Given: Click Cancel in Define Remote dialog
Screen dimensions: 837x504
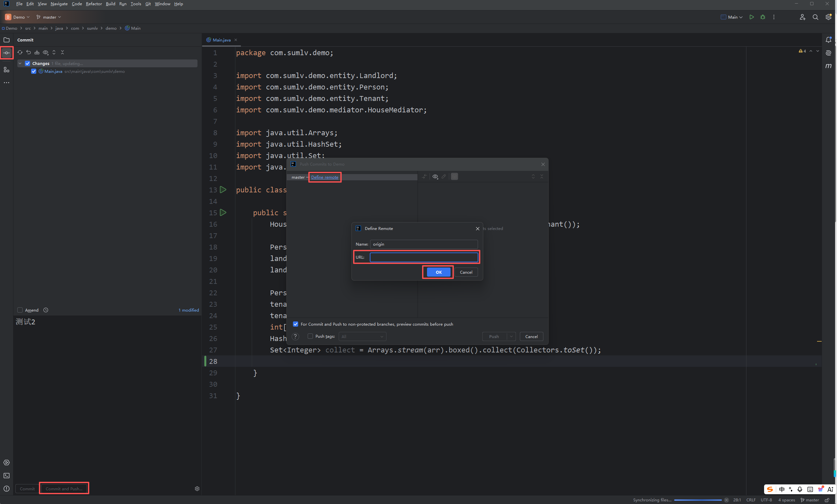Looking at the screenshot, I should coord(466,272).
